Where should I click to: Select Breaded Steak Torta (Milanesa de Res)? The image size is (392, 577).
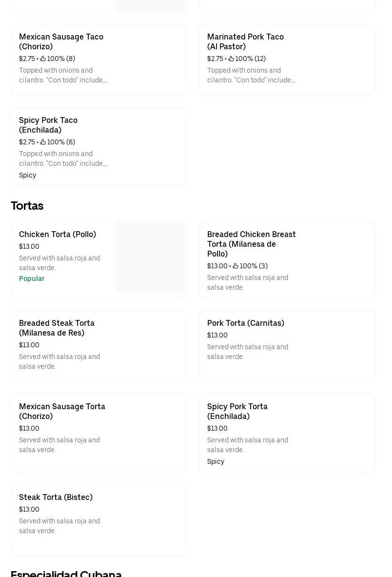coord(57,328)
